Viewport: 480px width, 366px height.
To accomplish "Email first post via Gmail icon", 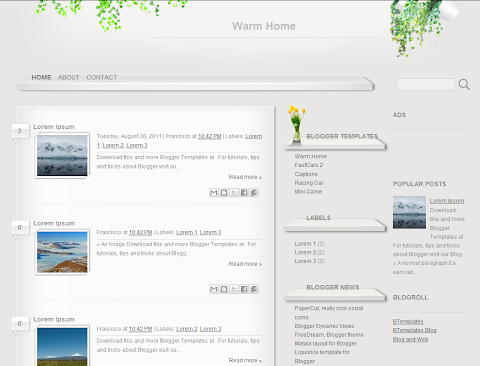I will pyautogui.click(x=214, y=193).
